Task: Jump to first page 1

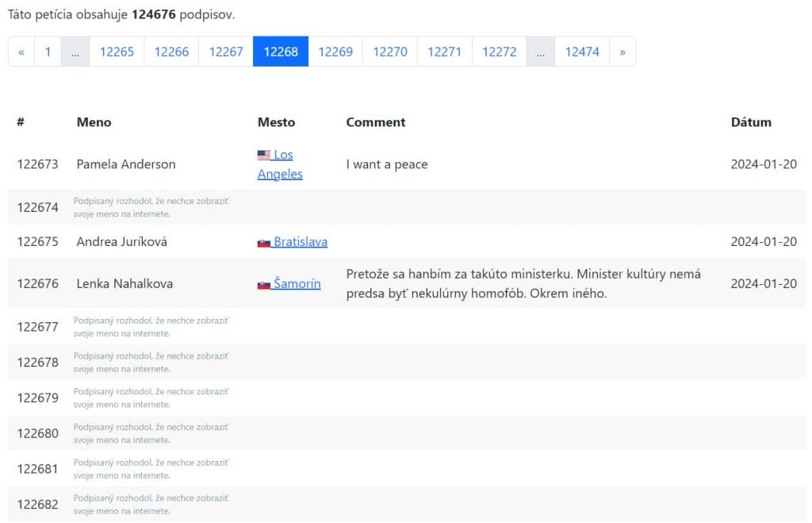Action: click(x=48, y=52)
